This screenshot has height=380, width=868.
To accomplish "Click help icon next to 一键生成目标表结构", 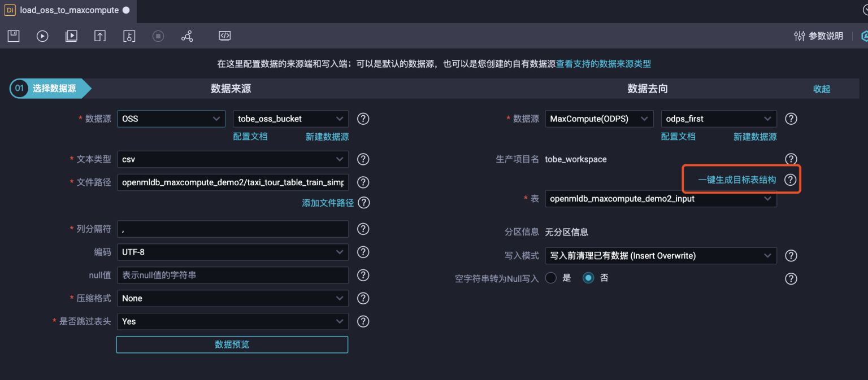I will [790, 180].
